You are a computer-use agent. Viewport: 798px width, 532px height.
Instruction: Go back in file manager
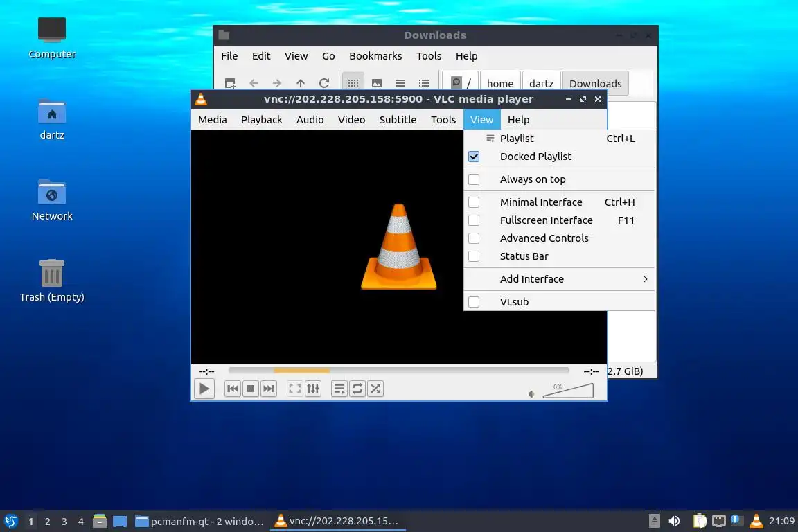click(254, 83)
